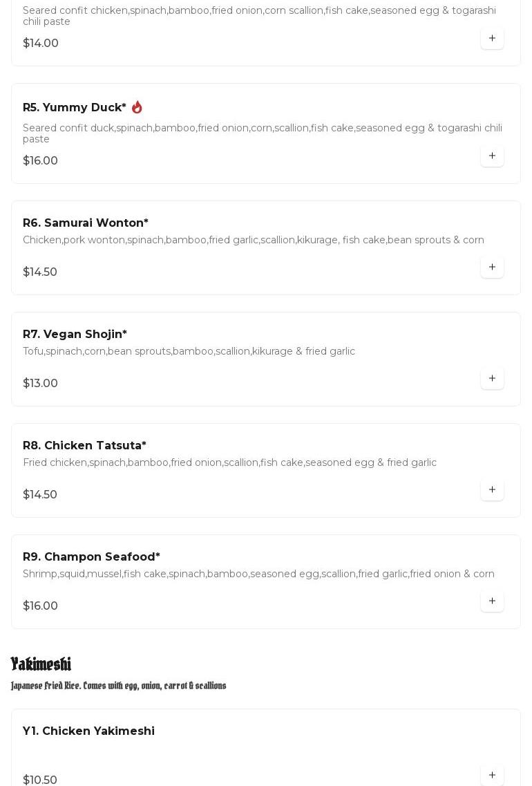Screen dimensions: 532x786
Task: Click the Samurai Wonton ingredients description
Action: 254,241
